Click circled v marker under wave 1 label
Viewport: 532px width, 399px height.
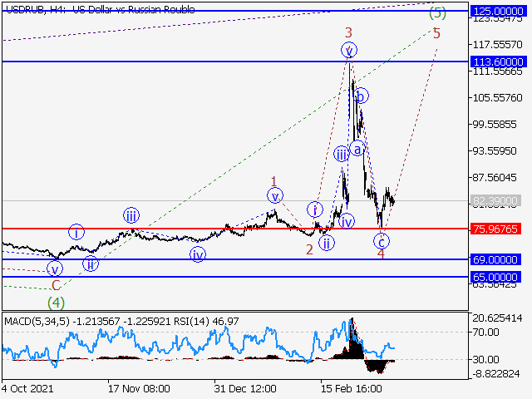275,196
